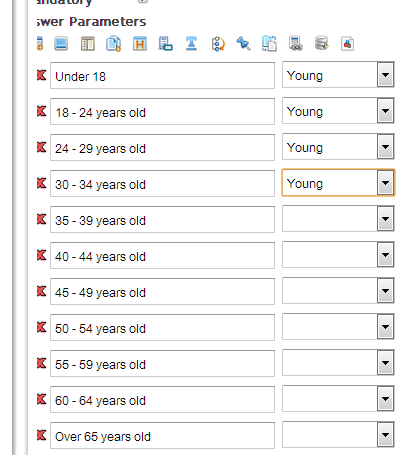Click the blue underlined T text icon
This screenshot has height=455, width=402.
pos(191,44)
